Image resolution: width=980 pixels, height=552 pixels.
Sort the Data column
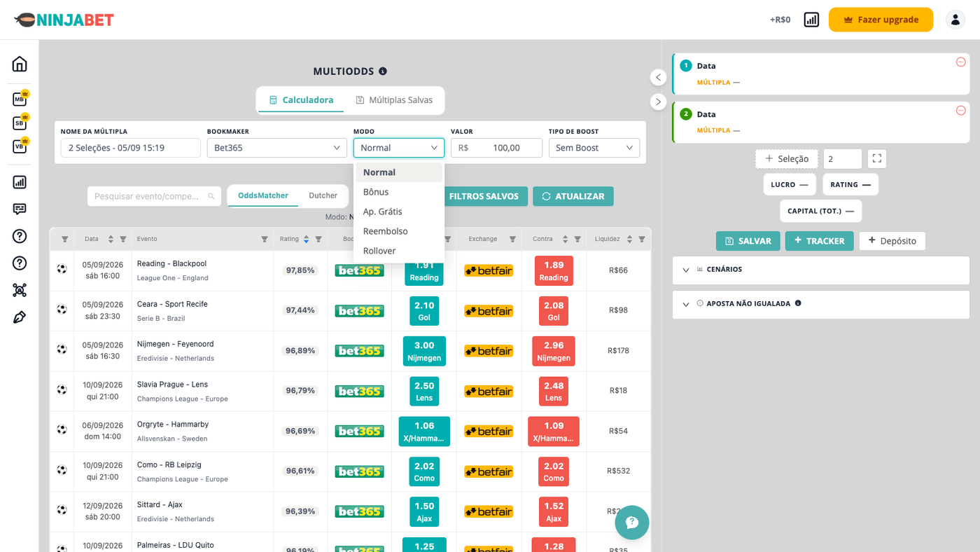[x=111, y=240]
